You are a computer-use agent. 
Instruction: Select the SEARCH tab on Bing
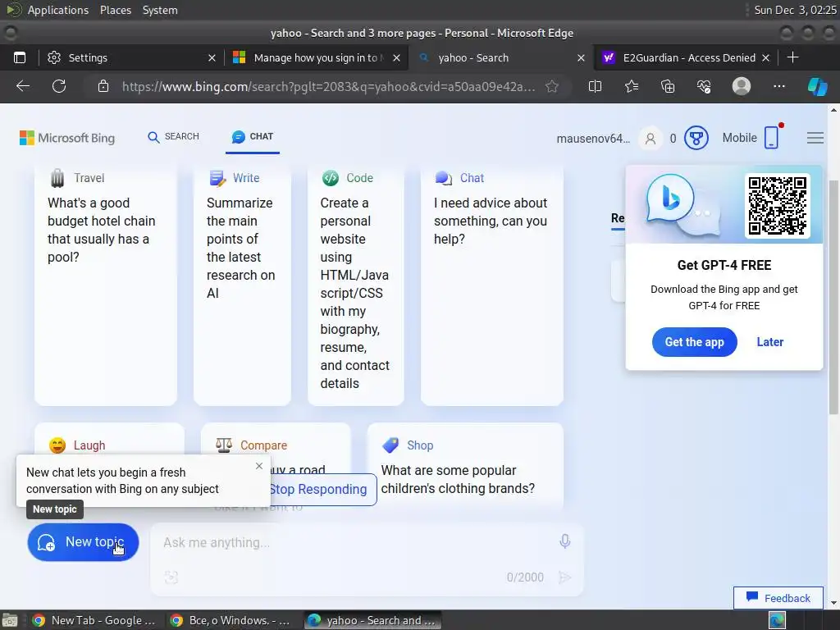click(173, 137)
